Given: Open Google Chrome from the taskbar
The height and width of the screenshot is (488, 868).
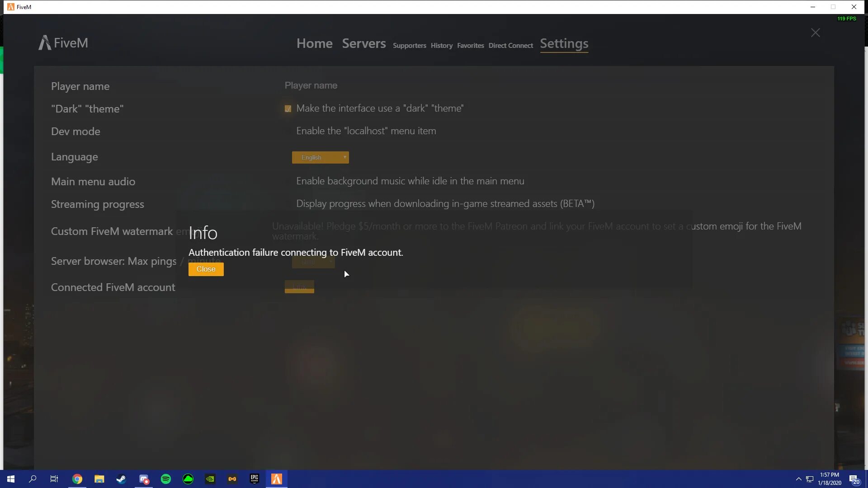Looking at the screenshot, I should pyautogui.click(x=77, y=479).
